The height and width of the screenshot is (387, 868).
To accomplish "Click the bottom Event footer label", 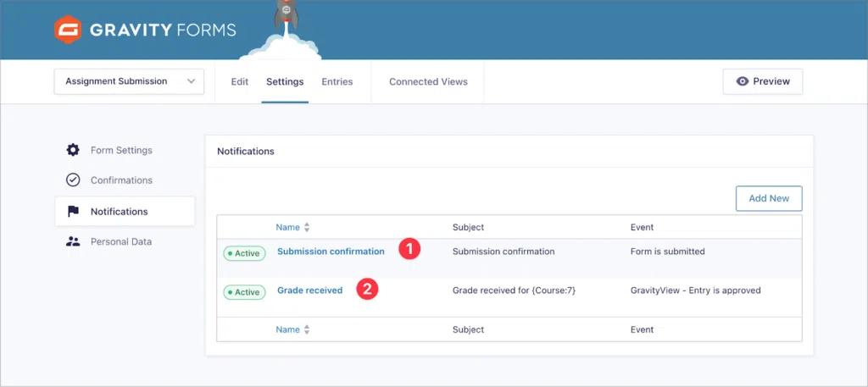I will click(643, 329).
